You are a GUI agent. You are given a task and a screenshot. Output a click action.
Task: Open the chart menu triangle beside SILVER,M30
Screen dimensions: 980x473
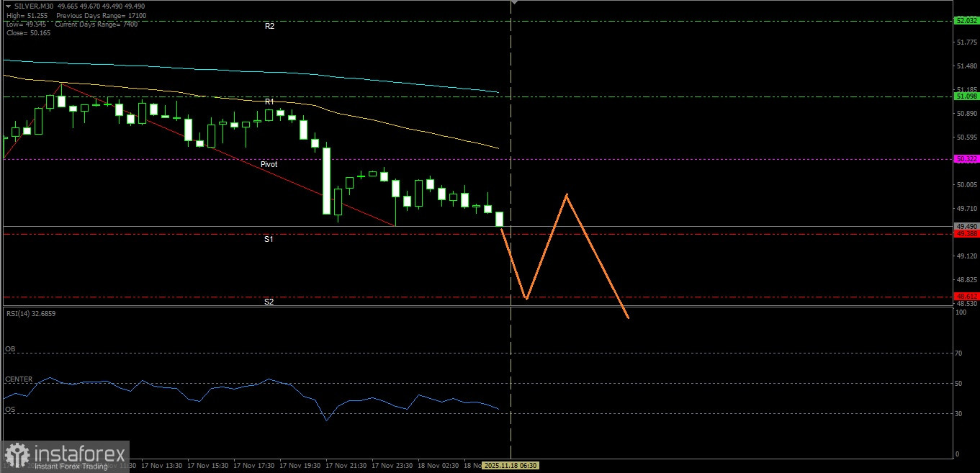(x=8, y=6)
